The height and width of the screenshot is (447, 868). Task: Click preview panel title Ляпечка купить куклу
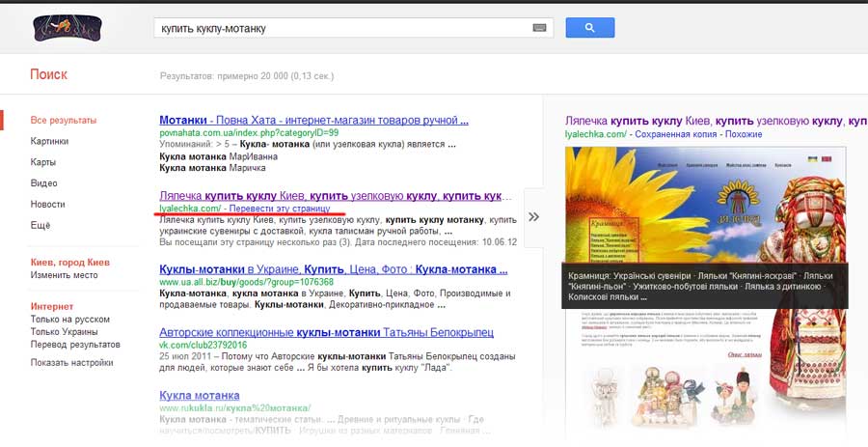(x=717, y=121)
